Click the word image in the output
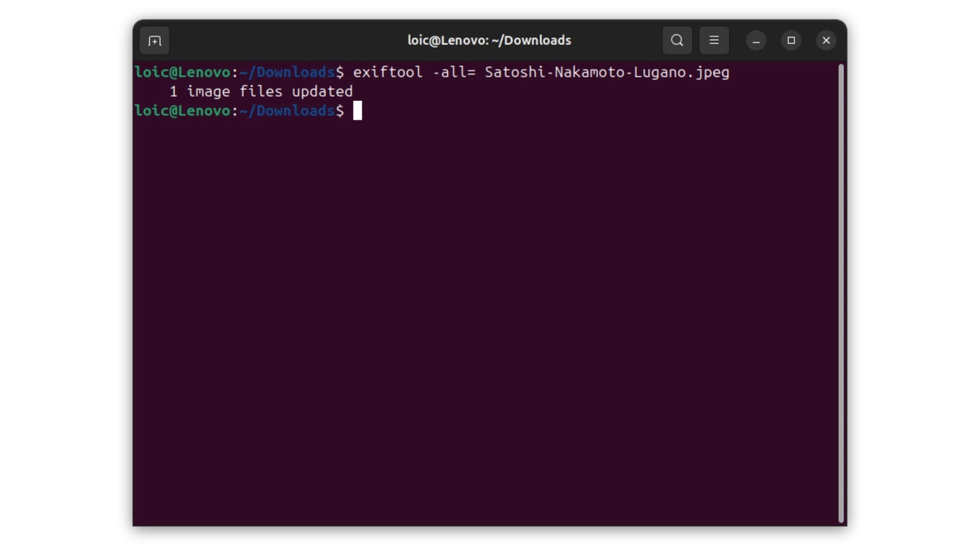The width and height of the screenshot is (980, 551). [x=208, y=92]
